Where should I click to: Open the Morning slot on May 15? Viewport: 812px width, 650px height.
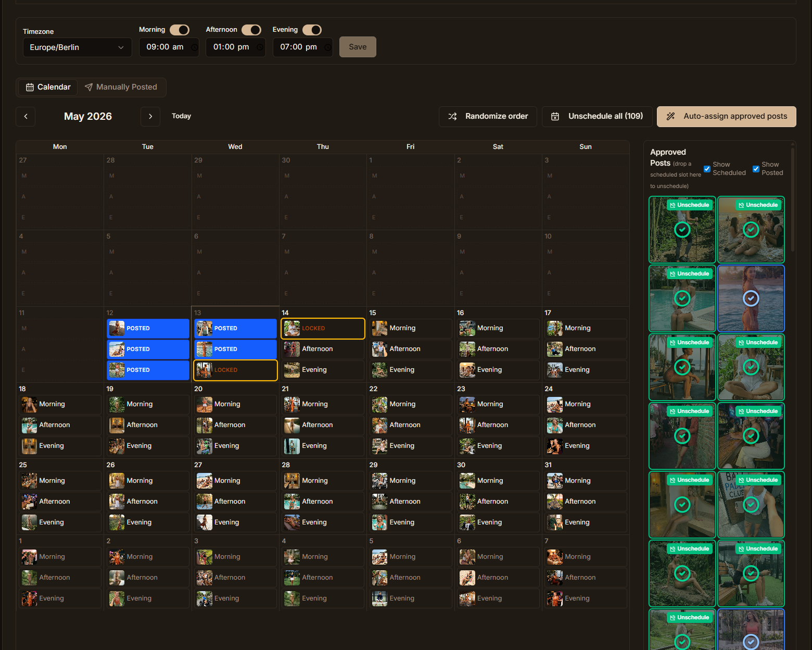(411, 329)
